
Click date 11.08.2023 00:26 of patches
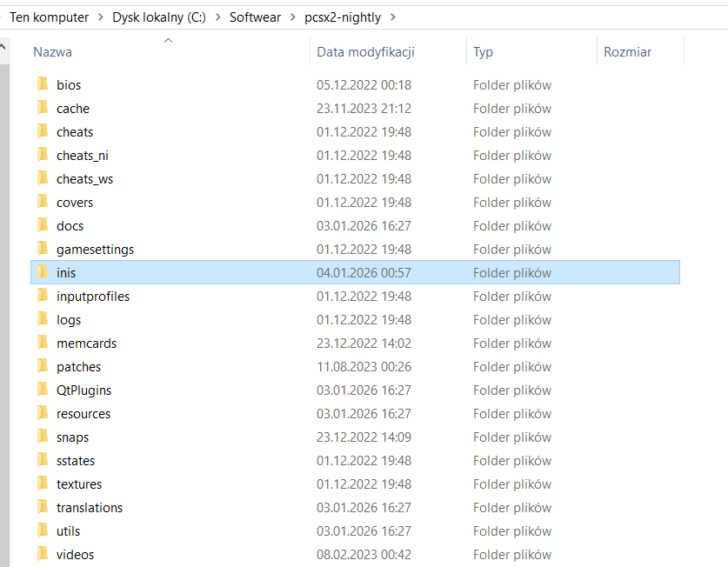[364, 367]
